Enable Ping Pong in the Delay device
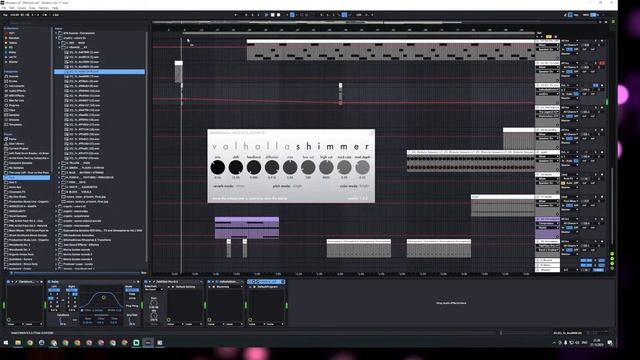 tap(132, 305)
